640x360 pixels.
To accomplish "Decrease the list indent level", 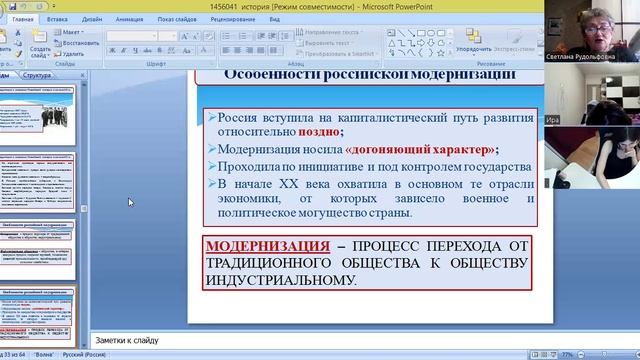I will point(261,36).
